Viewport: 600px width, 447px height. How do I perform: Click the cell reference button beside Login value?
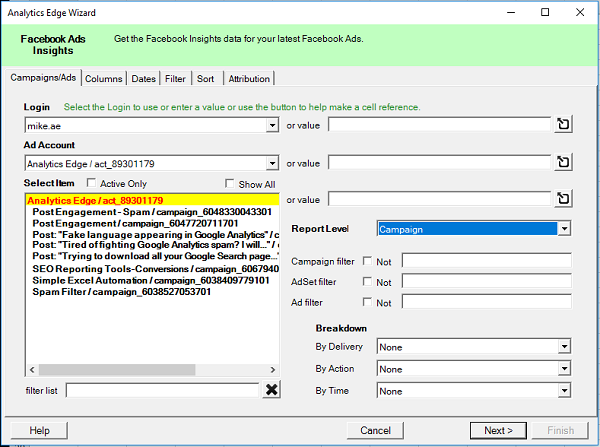point(563,124)
